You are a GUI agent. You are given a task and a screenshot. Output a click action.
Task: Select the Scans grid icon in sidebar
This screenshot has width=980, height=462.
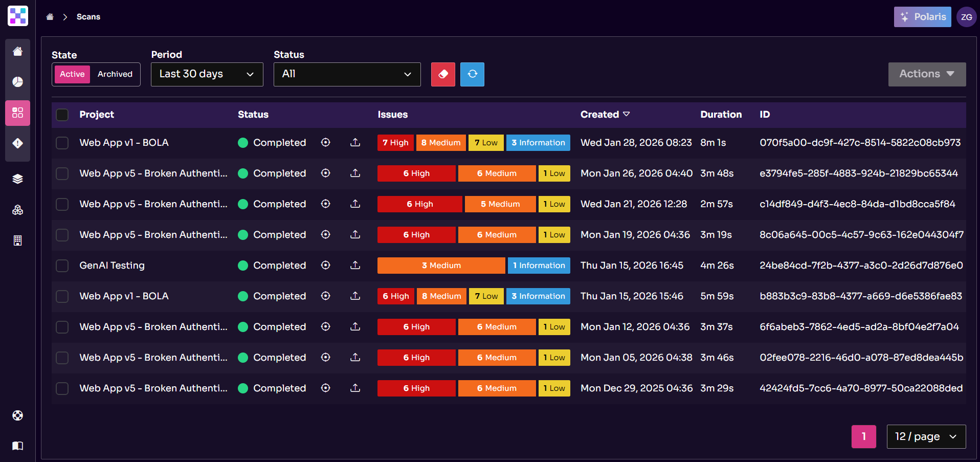tap(17, 113)
